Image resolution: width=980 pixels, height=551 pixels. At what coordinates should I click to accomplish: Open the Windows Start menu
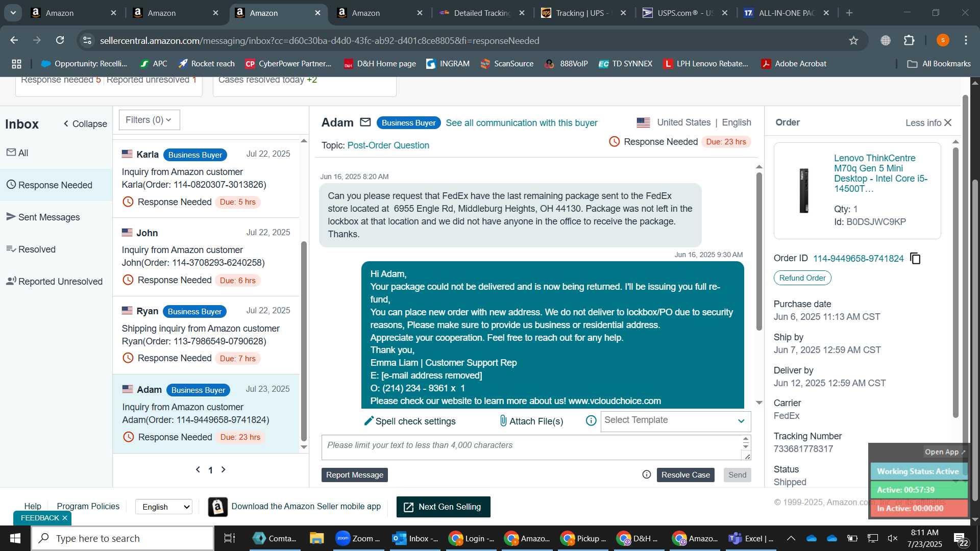pyautogui.click(x=15, y=539)
